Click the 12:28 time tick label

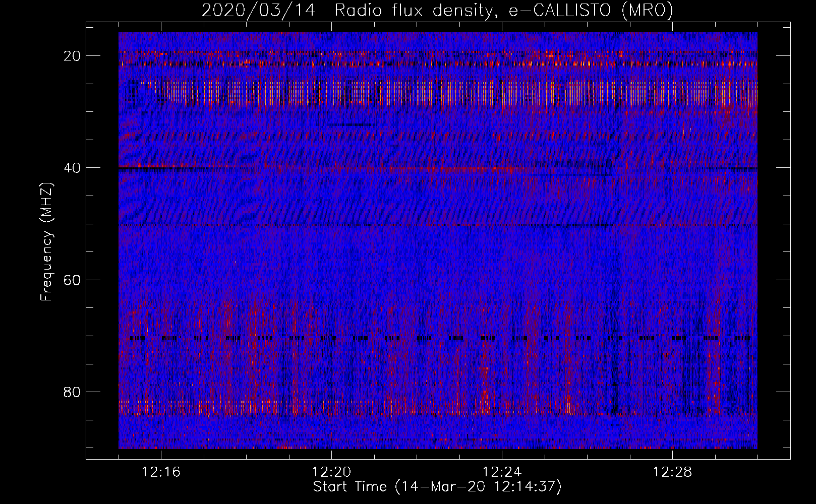pyautogui.click(x=672, y=472)
